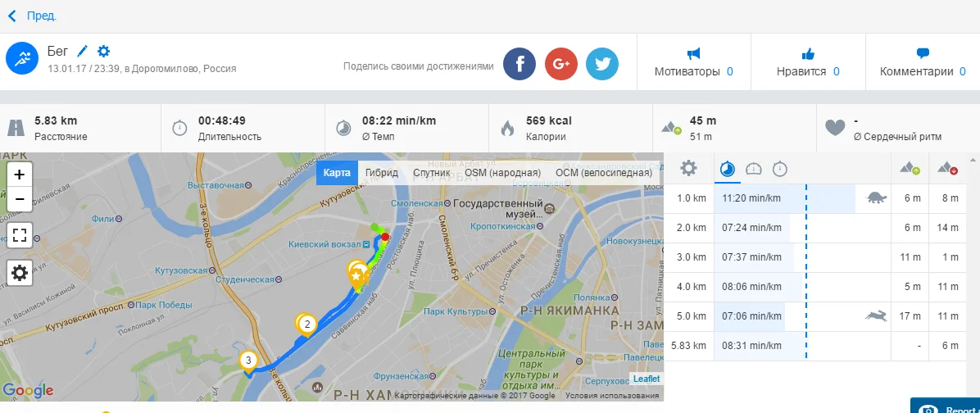980x413 pixels.
Task: Share the workout on Twitter
Action: (x=602, y=64)
